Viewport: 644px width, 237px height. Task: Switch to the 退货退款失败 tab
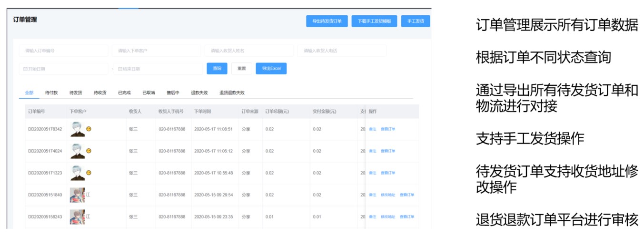tap(232, 93)
